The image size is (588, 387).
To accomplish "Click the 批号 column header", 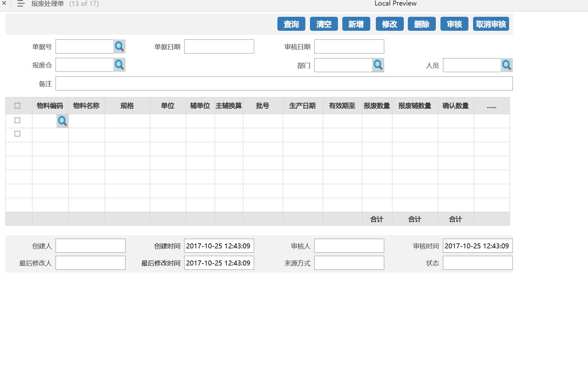I will pos(263,106).
